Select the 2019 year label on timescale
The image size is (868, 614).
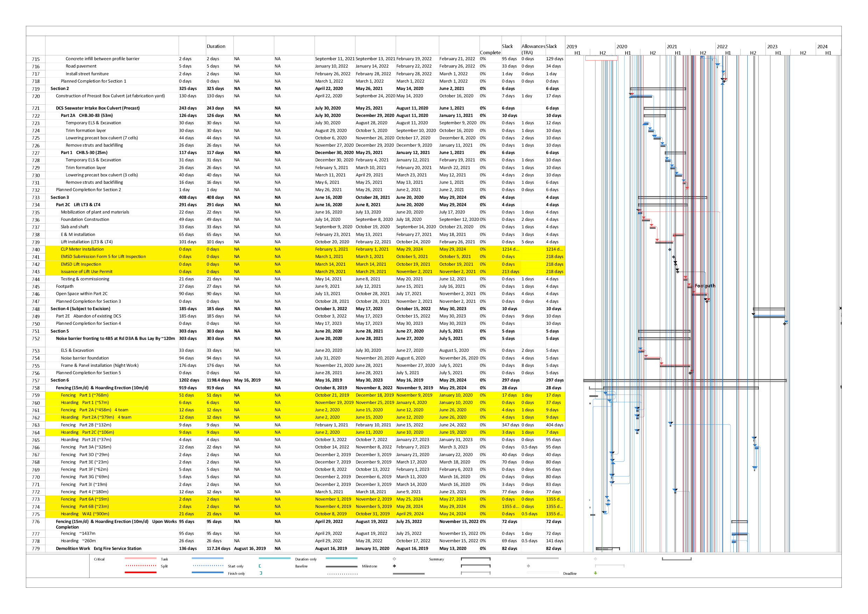[x=572, y=47]
